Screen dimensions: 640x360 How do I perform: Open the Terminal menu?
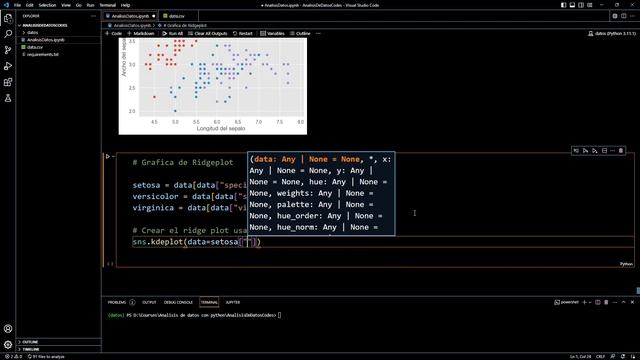pos(108,5)
